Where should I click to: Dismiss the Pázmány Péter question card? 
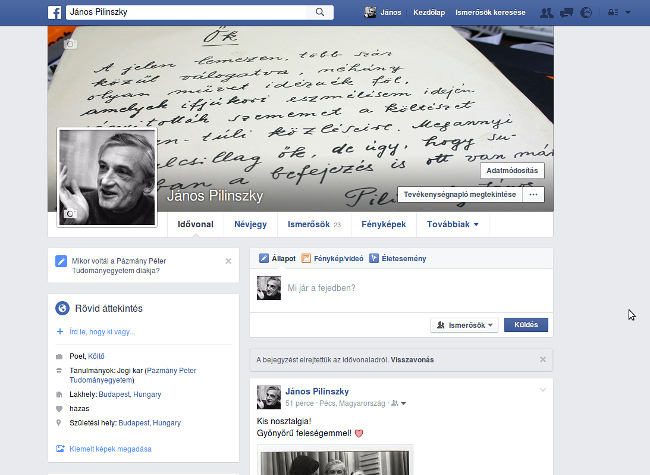(228, 261)
